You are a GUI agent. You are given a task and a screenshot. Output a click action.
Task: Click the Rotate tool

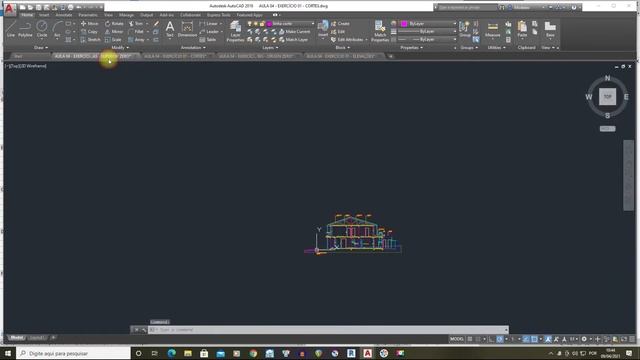(114, 24)
